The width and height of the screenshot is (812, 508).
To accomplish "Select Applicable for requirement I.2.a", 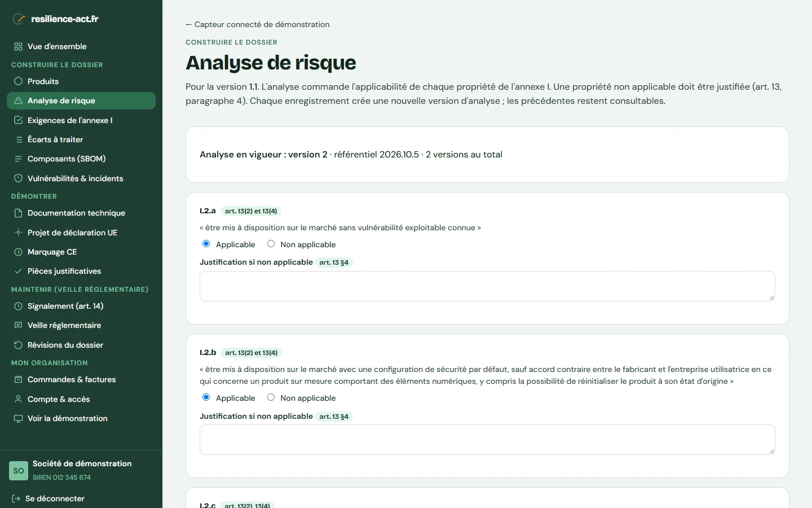I will [206, 244].
